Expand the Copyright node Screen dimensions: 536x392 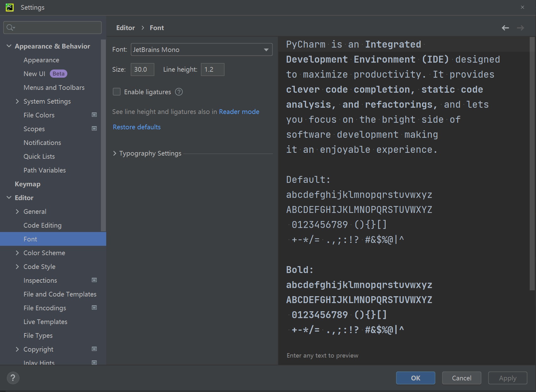click(x=17, y=349)
